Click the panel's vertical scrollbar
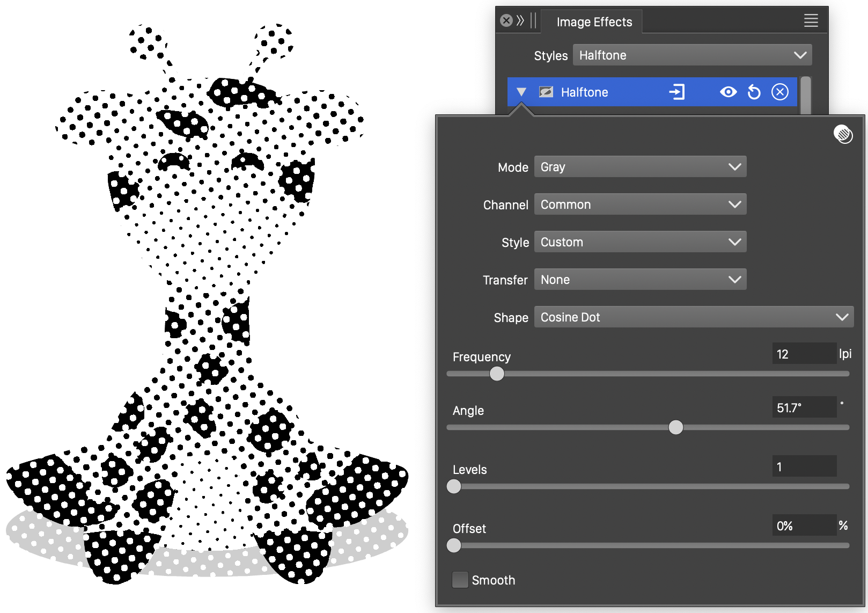 pos(805,96)
